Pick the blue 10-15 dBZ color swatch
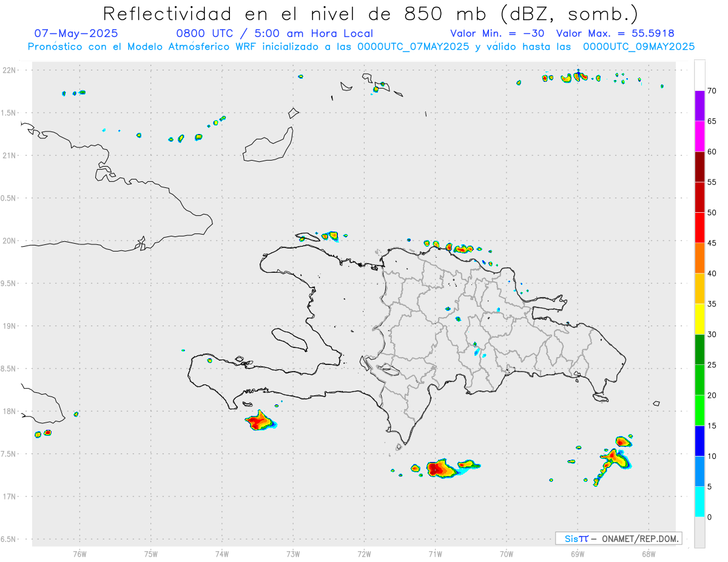 point(699,441)
